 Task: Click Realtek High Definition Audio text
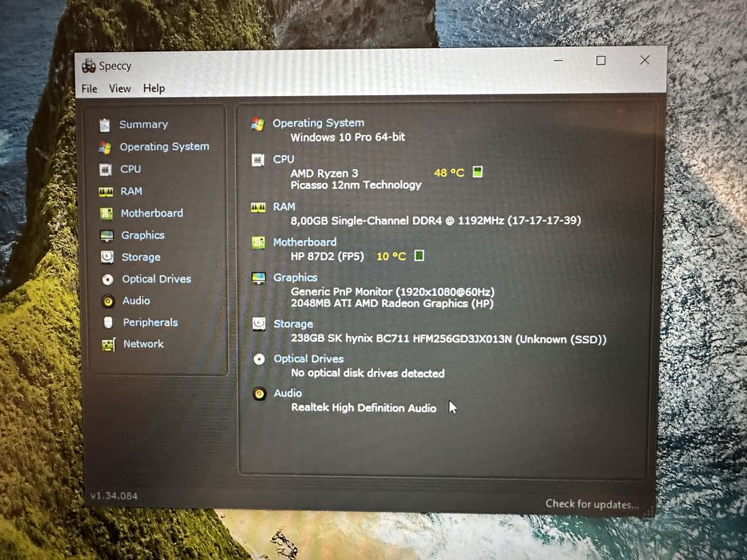coord(363,408)
